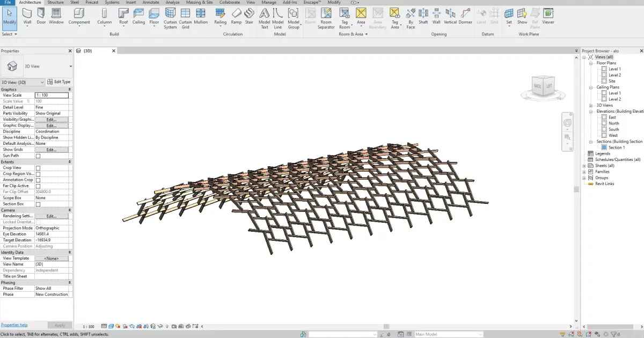Screen dimensions: 644x338
Task: Expand the Sheets (all) node
Action: (584, 165)
